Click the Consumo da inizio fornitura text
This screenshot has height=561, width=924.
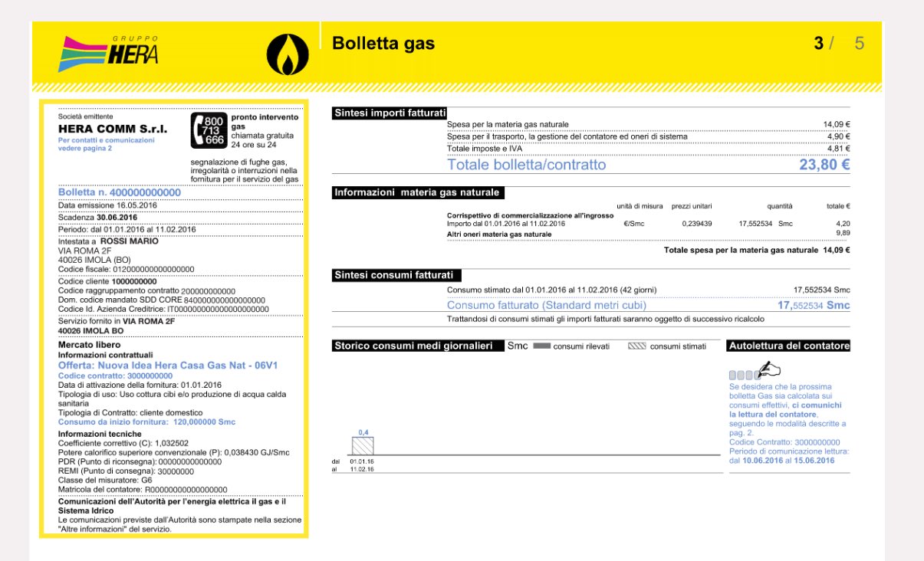(x=147, y=422)
